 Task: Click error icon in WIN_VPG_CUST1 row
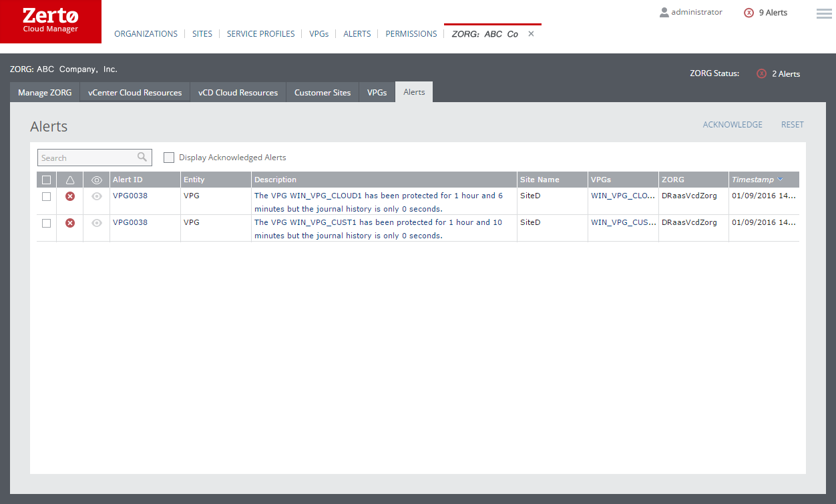[x=70, y=223]
